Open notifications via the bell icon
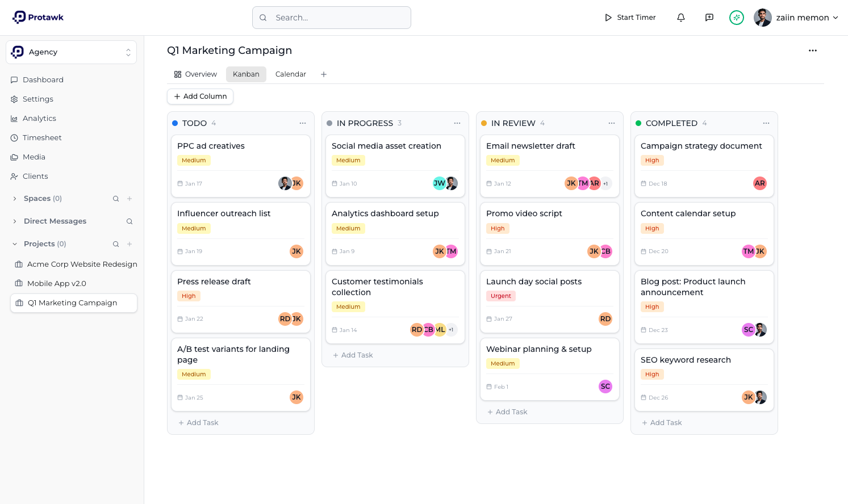This screenshot has width=848, height=504. [680, 18]
